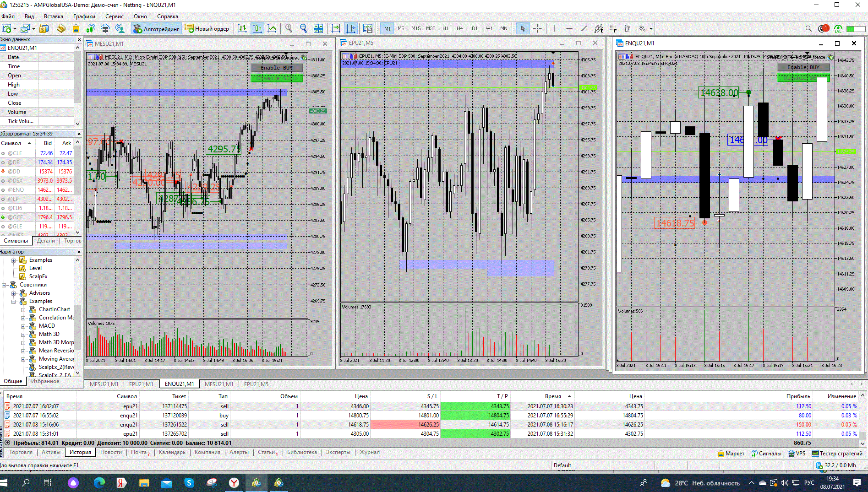Click the Новый ордер button
The width and height of the screenshot is (868, 492).
[x=207, y=28]
